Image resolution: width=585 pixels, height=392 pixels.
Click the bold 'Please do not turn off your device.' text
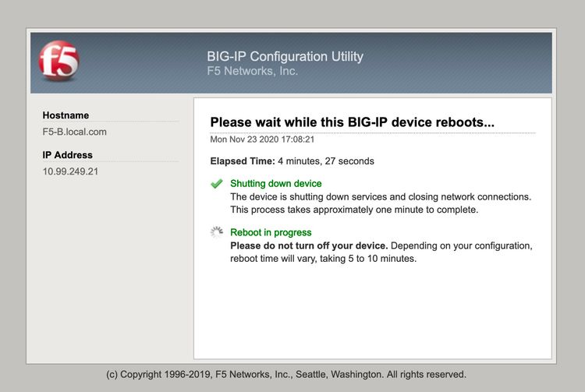309,246
